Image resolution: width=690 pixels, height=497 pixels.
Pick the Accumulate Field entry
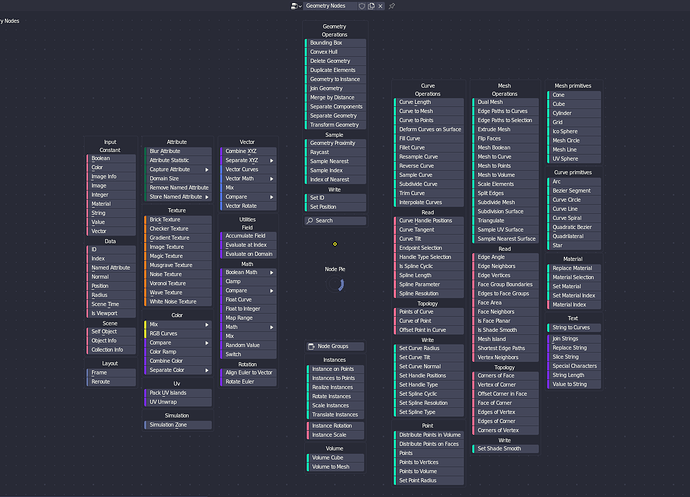point(248,236)
